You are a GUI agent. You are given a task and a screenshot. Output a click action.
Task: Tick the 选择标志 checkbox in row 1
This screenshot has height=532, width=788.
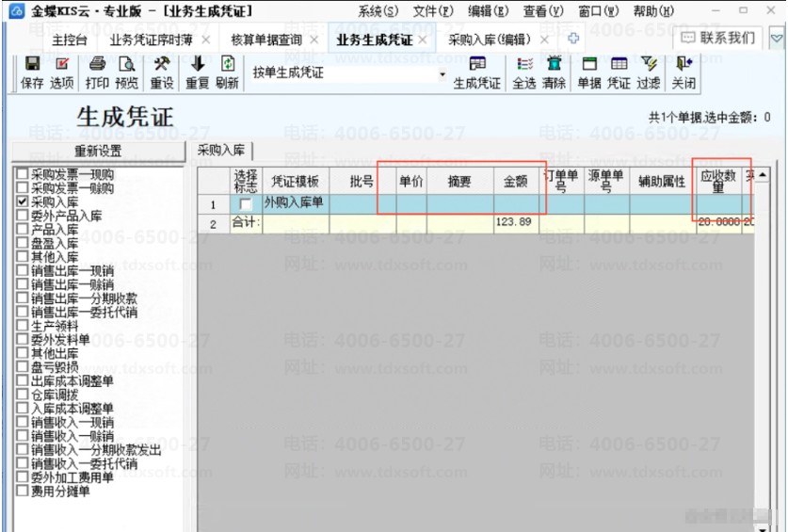(x=246, y=204)
